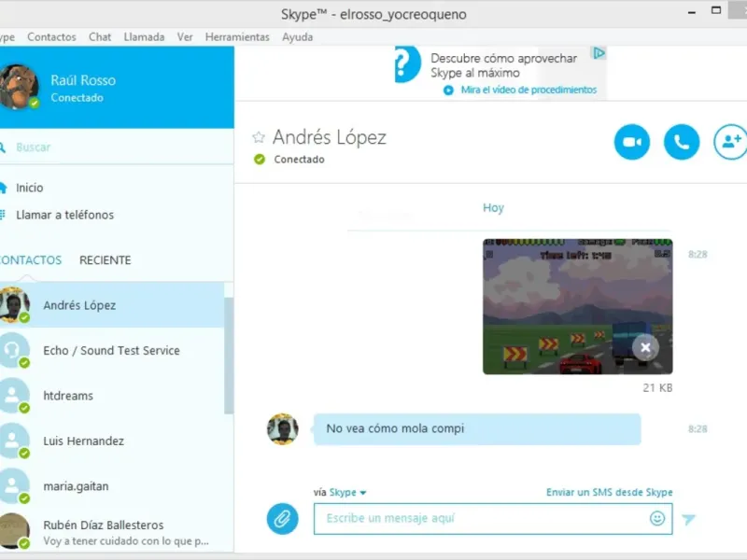Start a voice call with Andrés López

(682, 142)
